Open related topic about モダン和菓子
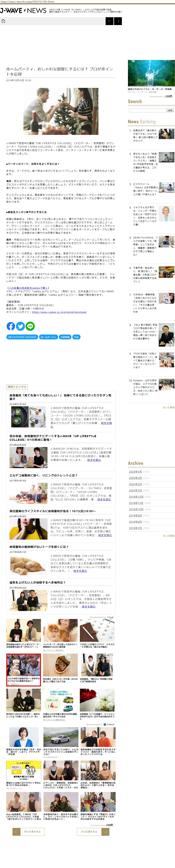175x868 pixels. (x=60, y=397)
